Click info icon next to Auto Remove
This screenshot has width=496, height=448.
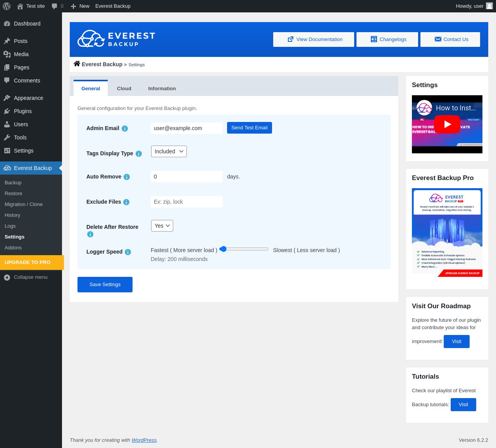[127, 177]
